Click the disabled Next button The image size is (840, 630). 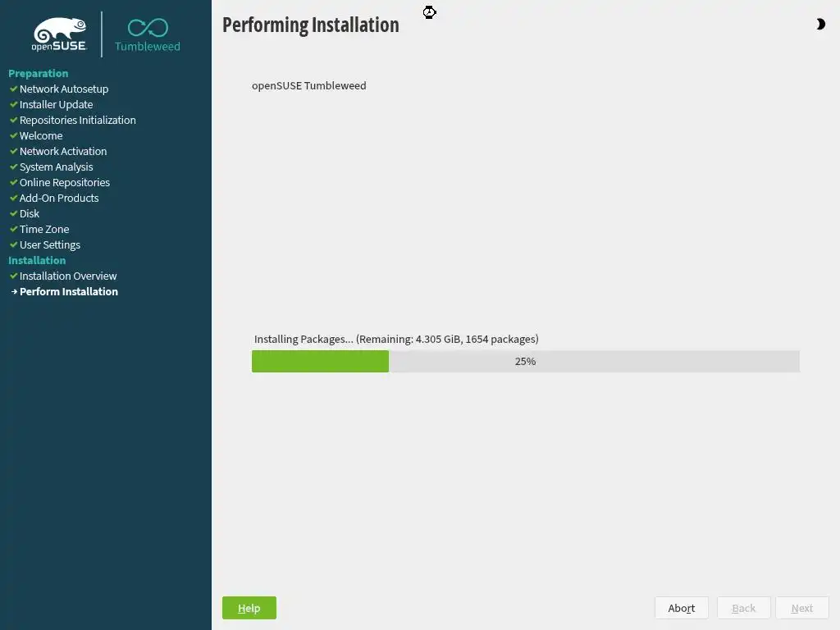point(802,608)
